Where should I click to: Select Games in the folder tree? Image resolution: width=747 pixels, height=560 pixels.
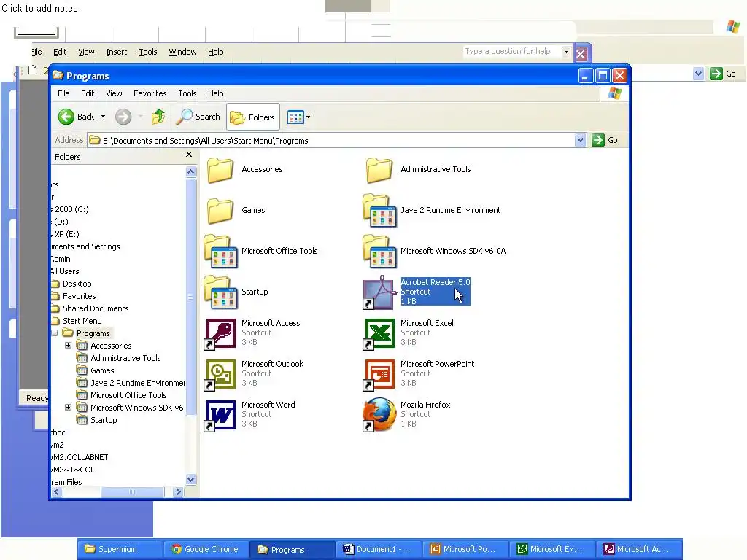[x=102, y=370]
